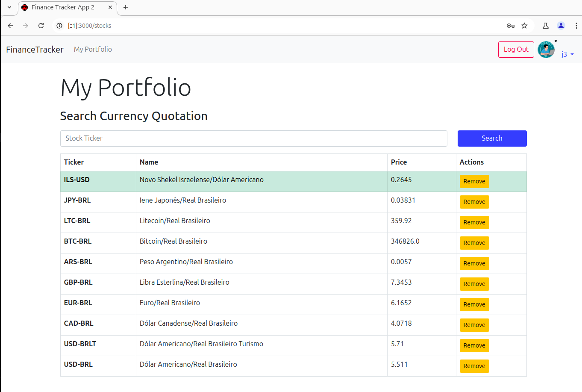Viewport: 582px width, 392px height.
Task: Open the Chrome profile icon
Action: [561, 26]
